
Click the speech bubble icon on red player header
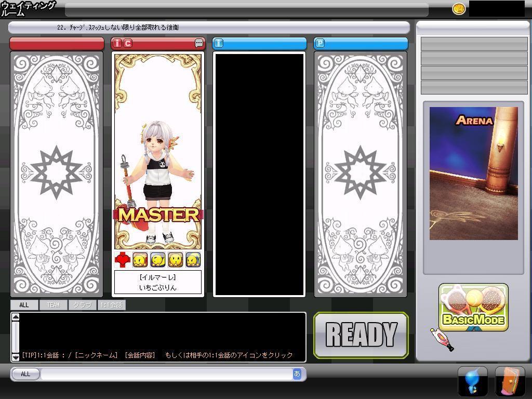click(199, 43)
